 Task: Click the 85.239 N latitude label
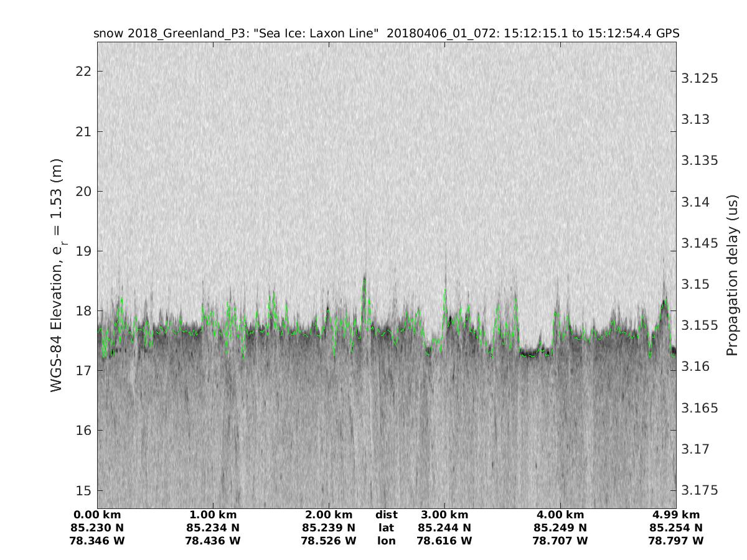coord(329,528)
